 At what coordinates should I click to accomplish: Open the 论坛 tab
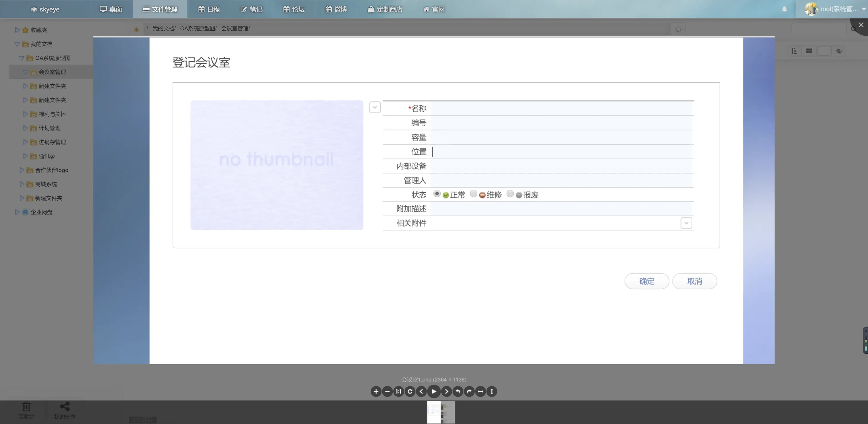point(294,9)
